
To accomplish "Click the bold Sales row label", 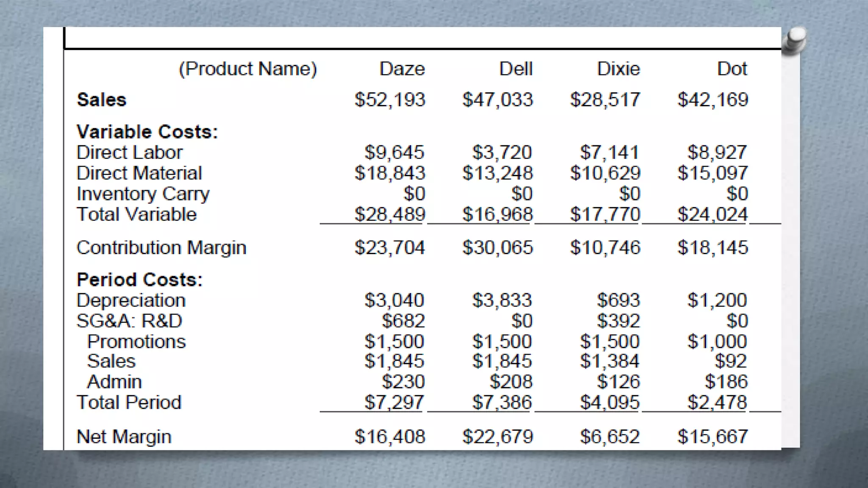I will 102,100.
